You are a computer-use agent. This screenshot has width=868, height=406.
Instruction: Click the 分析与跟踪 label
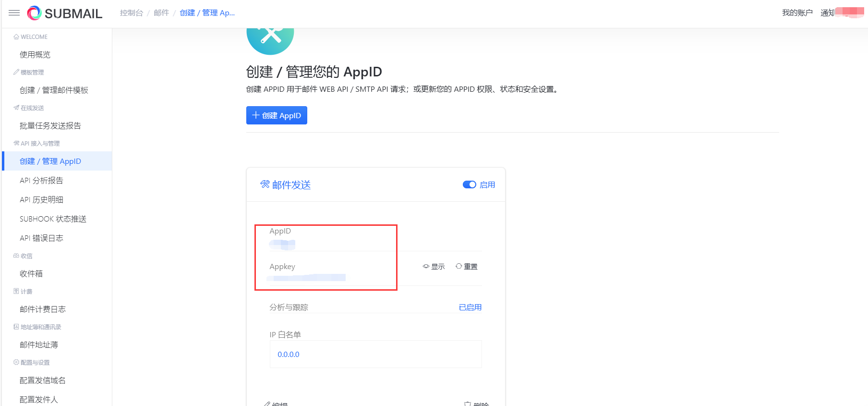tap(289, 308)
